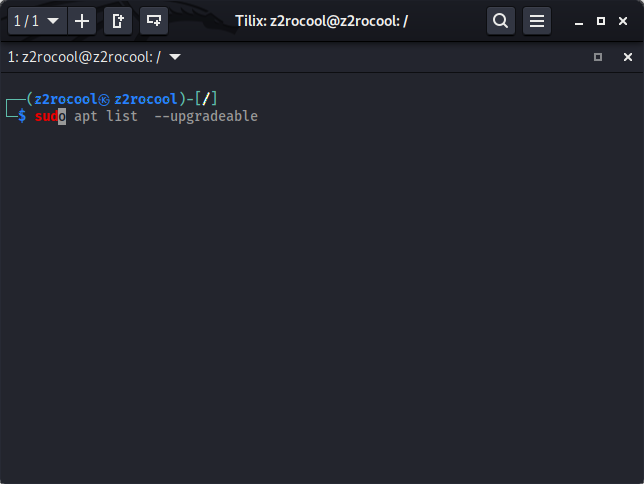Click the terminal title z2rocool@z2rocool: /
This screenshot has height=484, width=644.
coord(84,57)
